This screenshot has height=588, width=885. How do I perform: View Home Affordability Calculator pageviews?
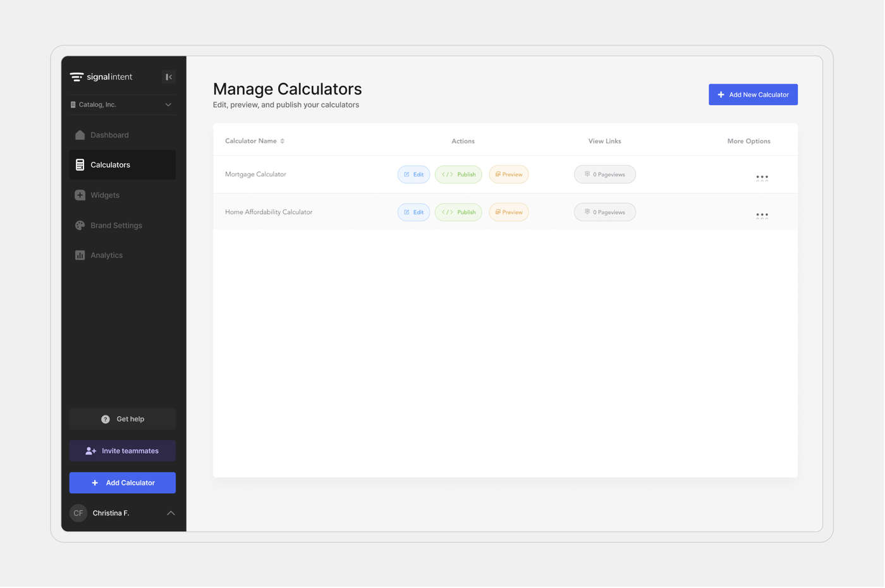coord(605,212)
